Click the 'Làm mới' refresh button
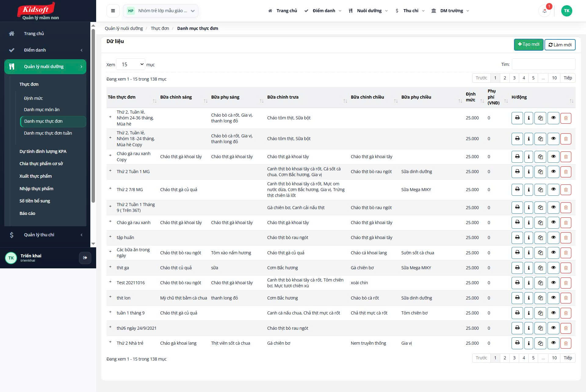586x392 pixels. [560, 45]
